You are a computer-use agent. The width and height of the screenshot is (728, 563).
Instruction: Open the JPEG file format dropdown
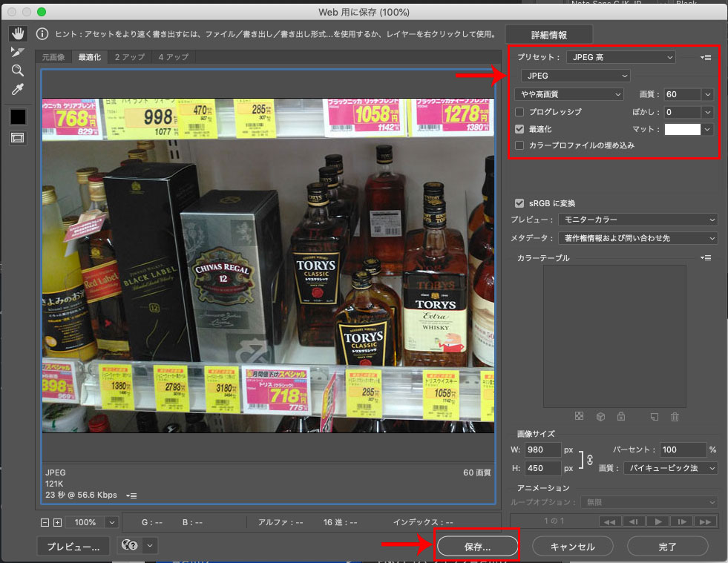click(576, 76)
